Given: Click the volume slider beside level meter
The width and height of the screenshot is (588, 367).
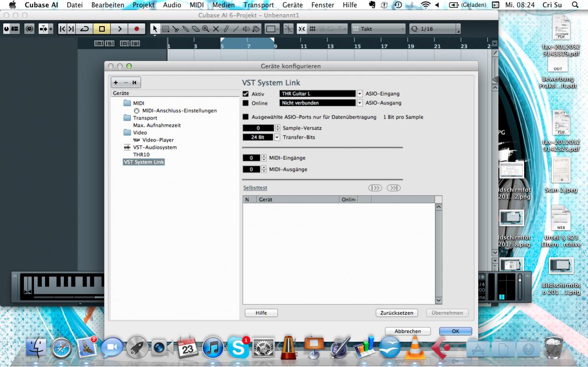Looking at the screenshot, I should pos(520,287).
